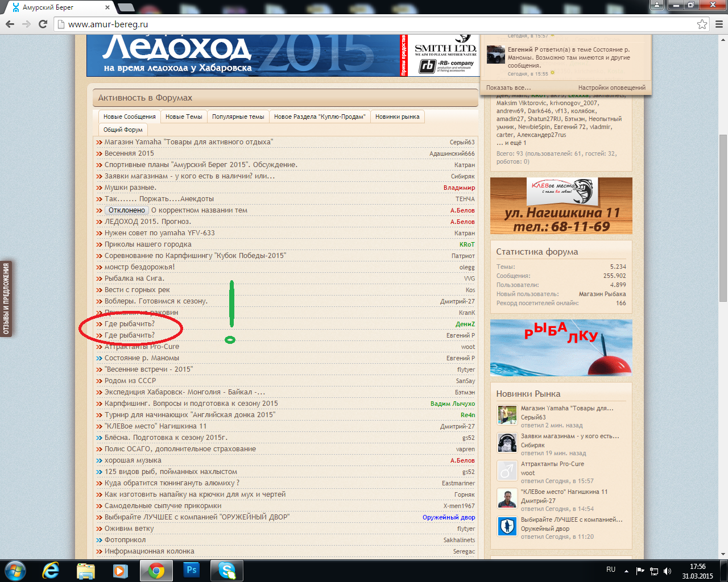
Task: Open the Общий Форум tab
Action: (x=123, y=130)
